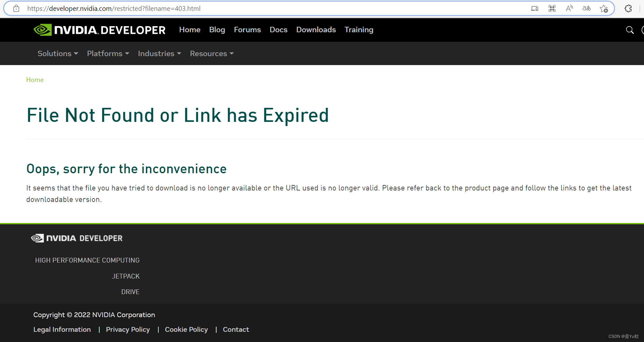Screen dimensions: 644x342
Task: Open the Blog nav item
Action: click(x=217, y=30)
